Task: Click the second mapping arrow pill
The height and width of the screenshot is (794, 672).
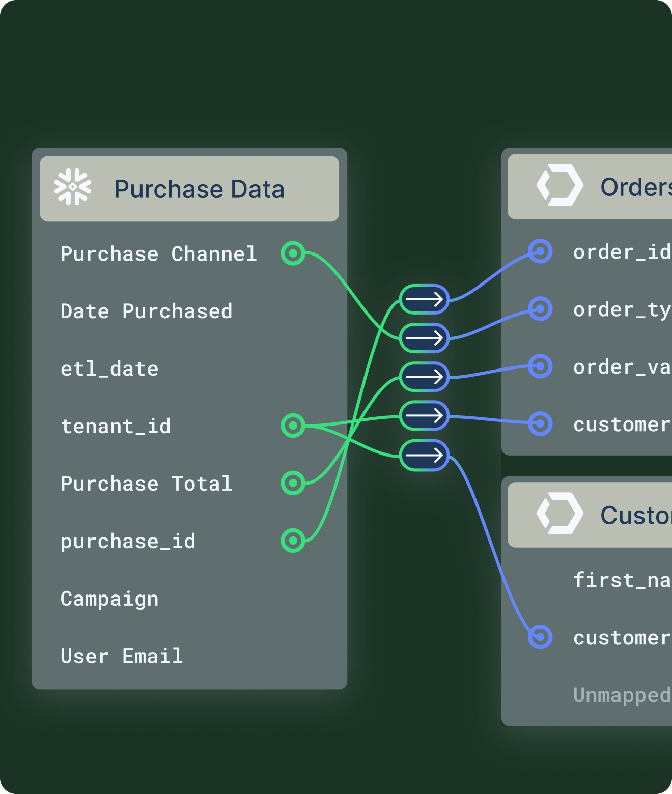Action: pyautogui.click(x=424, y=338)
